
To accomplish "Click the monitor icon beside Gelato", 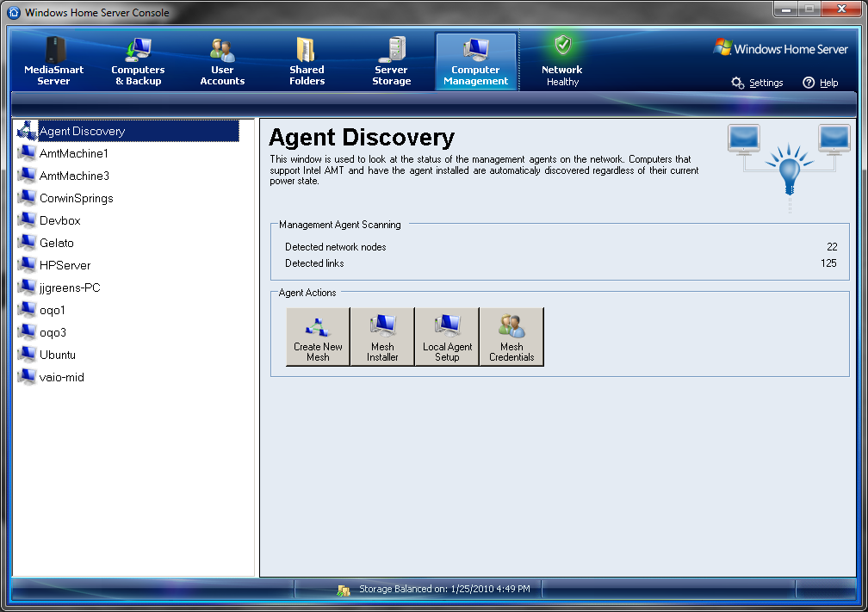I will [x=27, y=243].
